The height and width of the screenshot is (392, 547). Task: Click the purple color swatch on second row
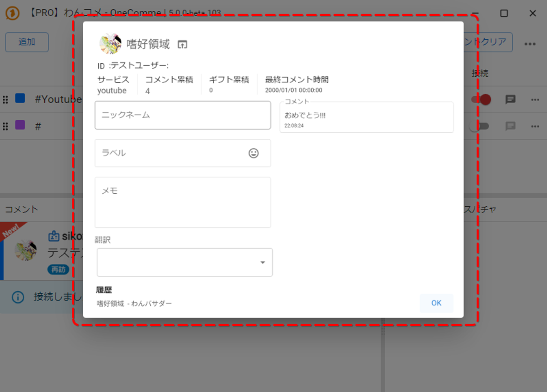tap(20, 125)
